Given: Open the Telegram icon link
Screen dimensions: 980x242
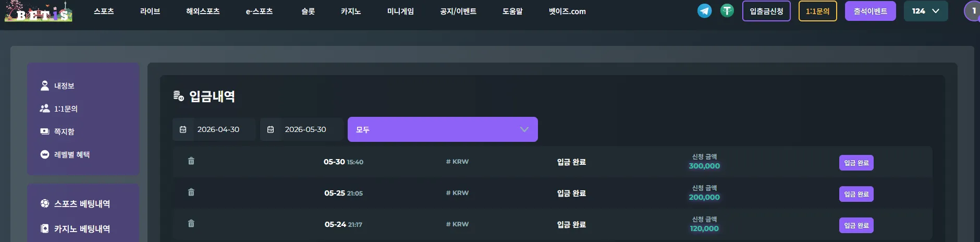Looking at the screenshot, I should pyautogui.click(x=704, y=10).
